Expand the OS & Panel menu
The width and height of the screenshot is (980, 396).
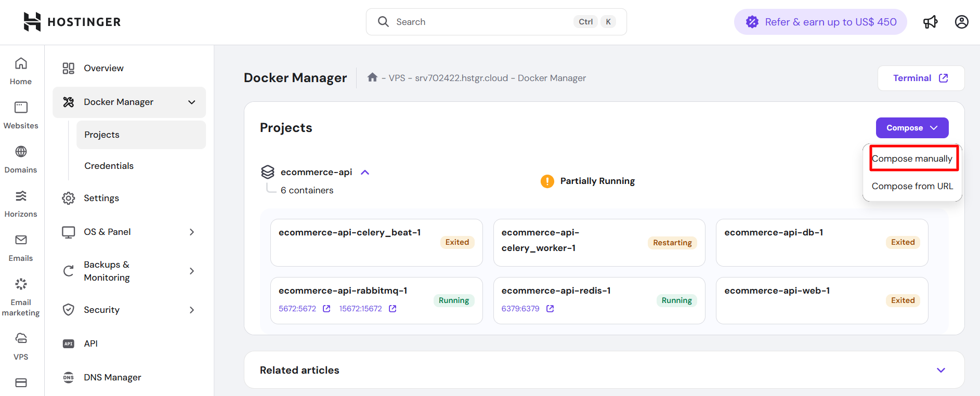pyautogui.click(x=192, y=232)
